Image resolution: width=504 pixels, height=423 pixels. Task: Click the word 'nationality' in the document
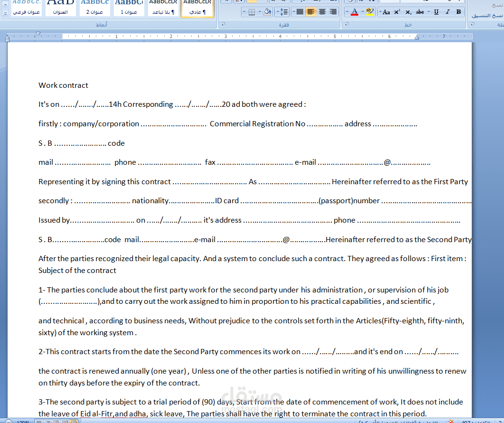coord(150,201)
